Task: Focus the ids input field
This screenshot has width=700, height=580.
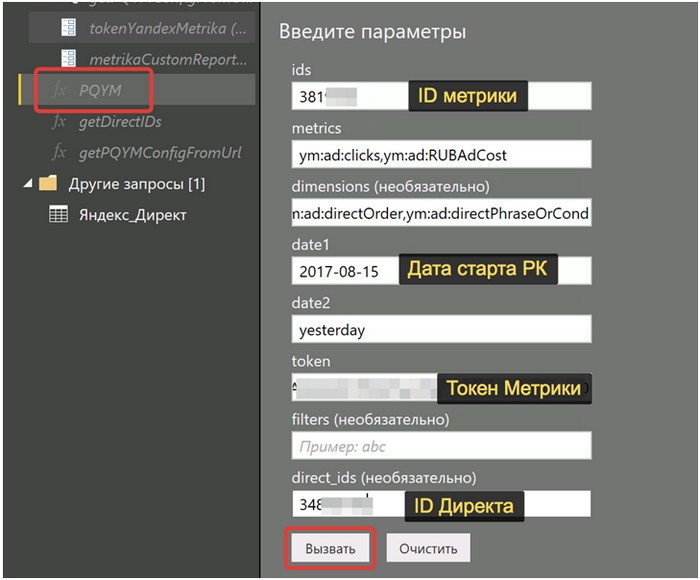Action: (x=442, y=96)
